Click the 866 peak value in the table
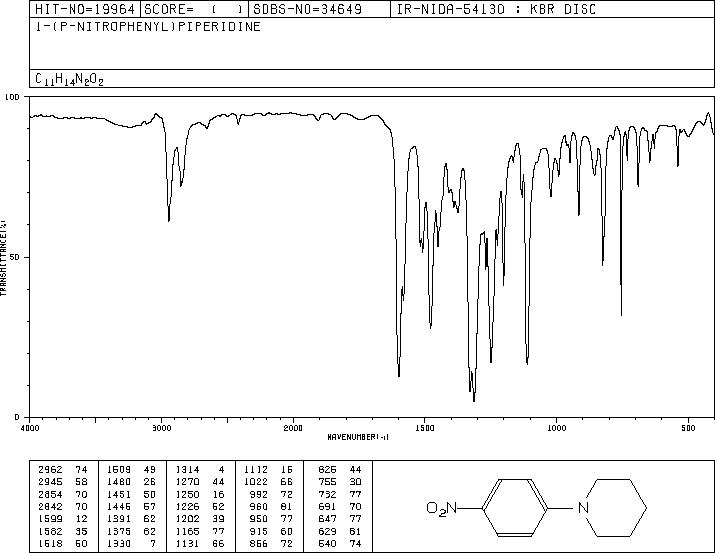The width and height of the screenshot is (715, 553). tap(259, 543)
